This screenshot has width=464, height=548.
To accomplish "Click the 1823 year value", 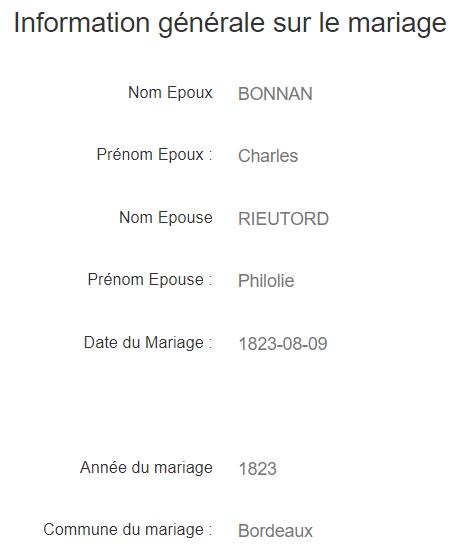I will (258, 469).
